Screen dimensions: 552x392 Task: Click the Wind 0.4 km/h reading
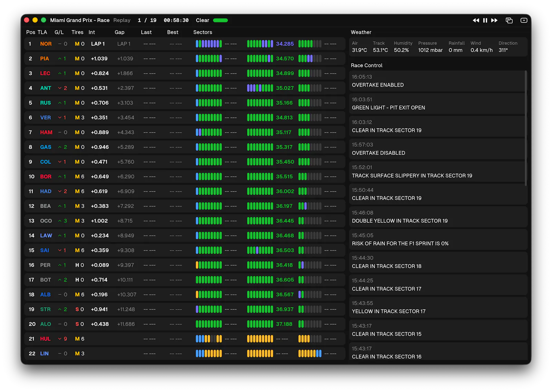click(x=482, y=50)
